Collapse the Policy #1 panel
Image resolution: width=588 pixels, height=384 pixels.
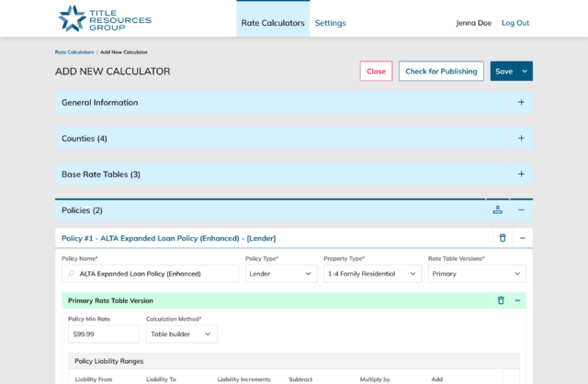point(522,238)
